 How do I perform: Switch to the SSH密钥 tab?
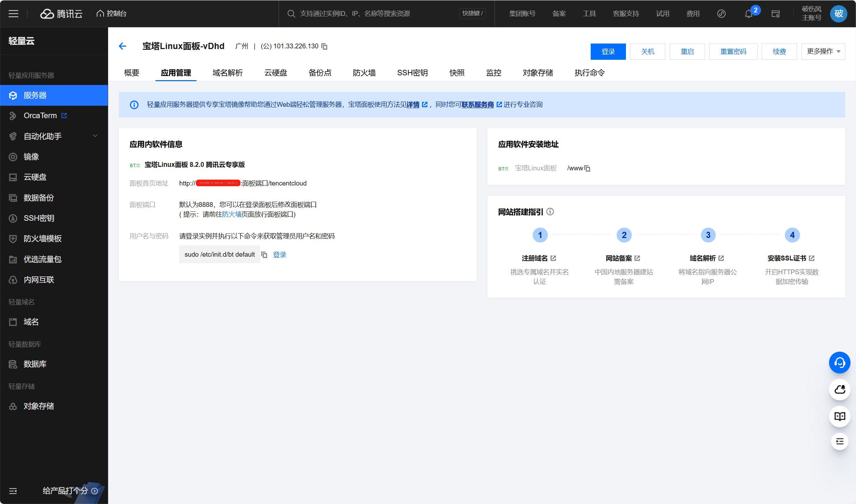(412, 73)
